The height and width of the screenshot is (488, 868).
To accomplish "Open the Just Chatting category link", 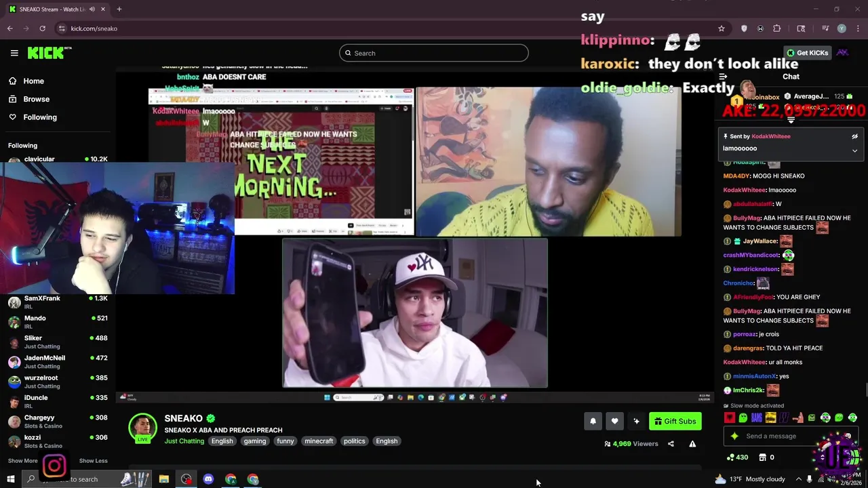I will (x=184, y=441).
